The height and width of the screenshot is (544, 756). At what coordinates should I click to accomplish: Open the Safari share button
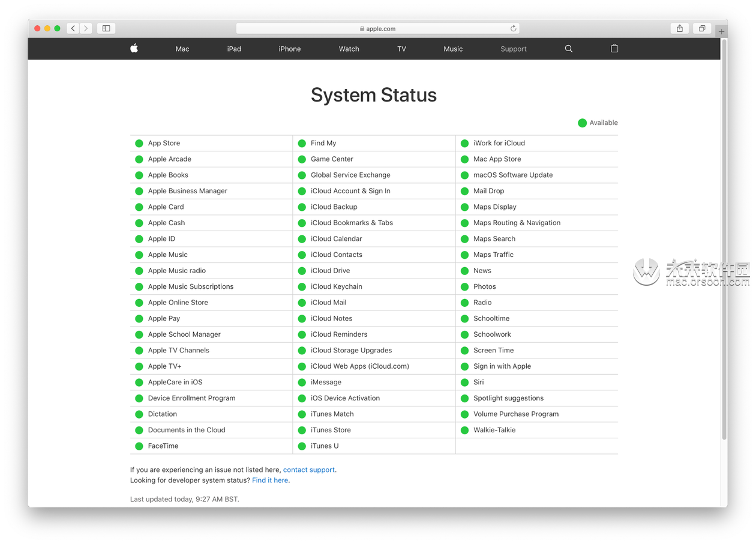click(680, 28)
